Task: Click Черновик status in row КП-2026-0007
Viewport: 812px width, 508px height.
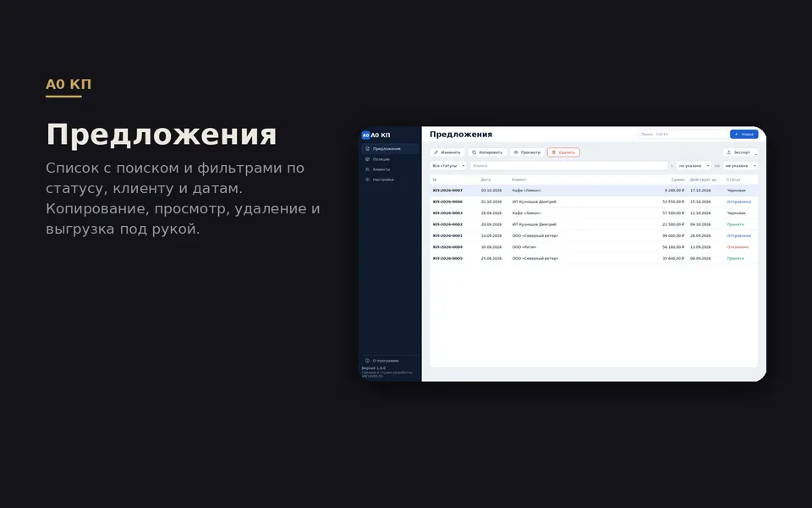Action: (737, 190)
